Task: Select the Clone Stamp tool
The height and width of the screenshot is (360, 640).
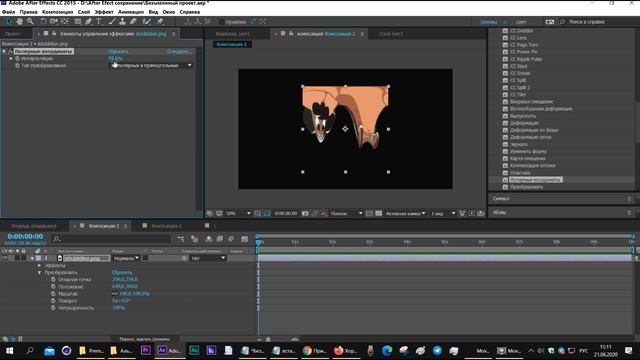Action: pos(122,21)
